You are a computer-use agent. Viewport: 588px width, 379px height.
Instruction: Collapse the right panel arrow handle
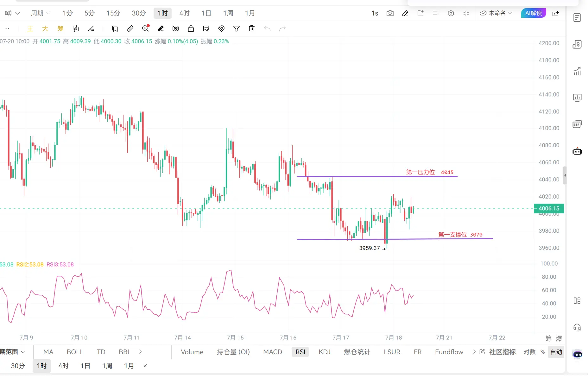pyautogui.click(x=565, y=175)
